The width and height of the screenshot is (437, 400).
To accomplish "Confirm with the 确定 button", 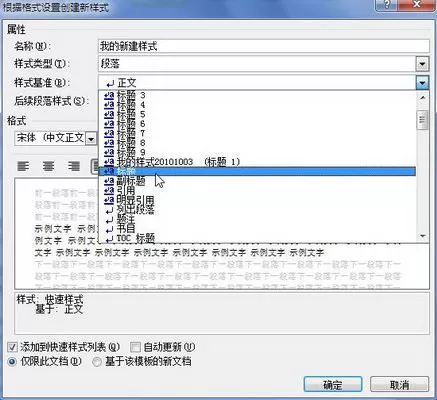I will point(333,384).
